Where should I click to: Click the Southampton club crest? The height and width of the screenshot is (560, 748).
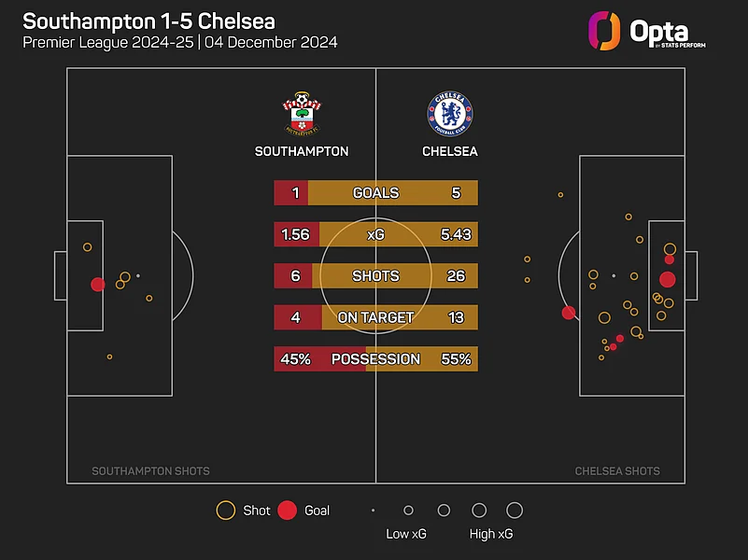[x=301, y=114]
